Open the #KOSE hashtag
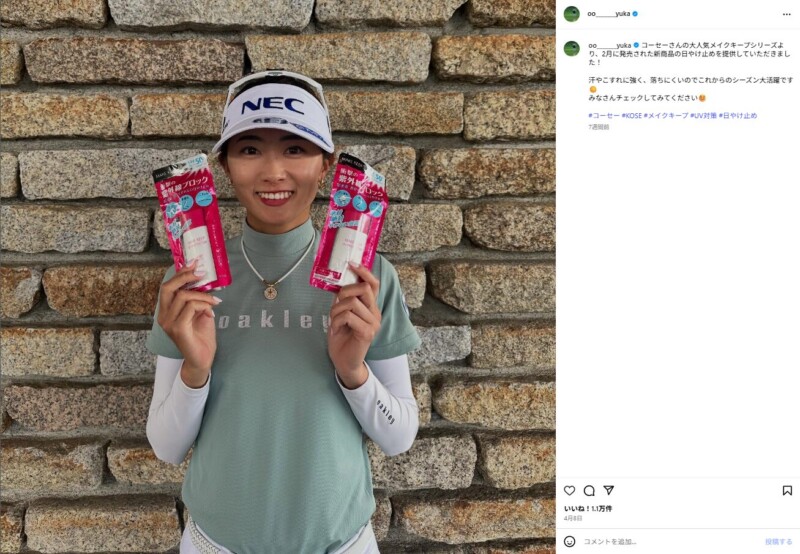The width and height of the screenshot is (800, 554). (631, 116)
